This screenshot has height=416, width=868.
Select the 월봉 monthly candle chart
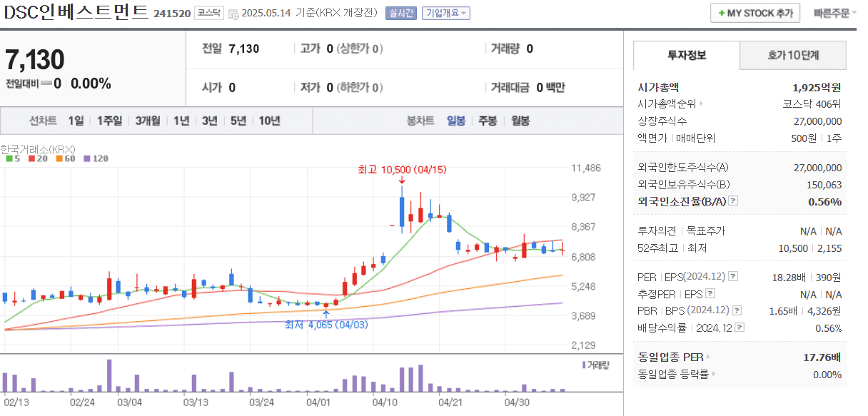(520, 121)
